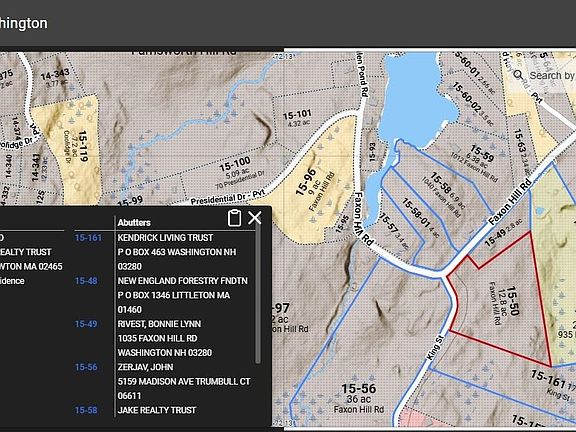Open abutter parcel link 15-56

coord(86,367)
